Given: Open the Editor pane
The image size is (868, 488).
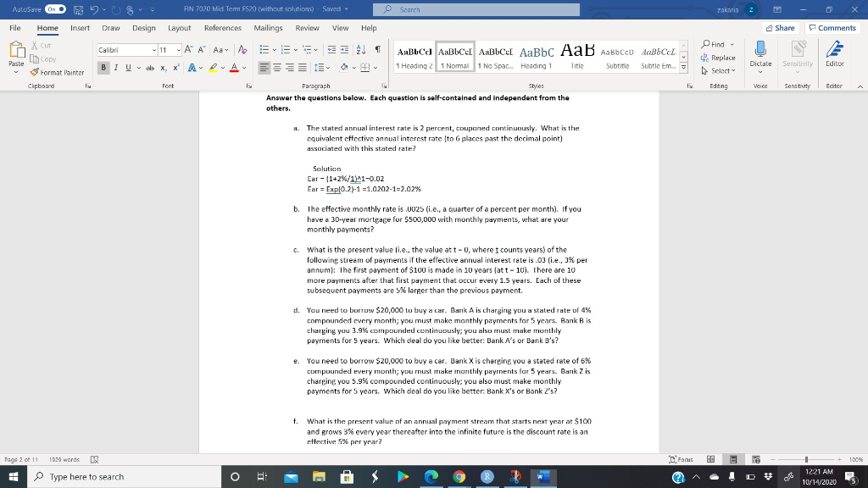Looking at the screenshot, I should tap(835, 54).
